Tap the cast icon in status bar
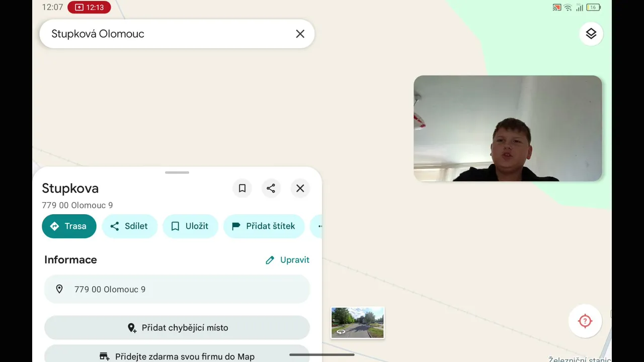The height and width of the screenshot is (362, 644). point(557,8)
